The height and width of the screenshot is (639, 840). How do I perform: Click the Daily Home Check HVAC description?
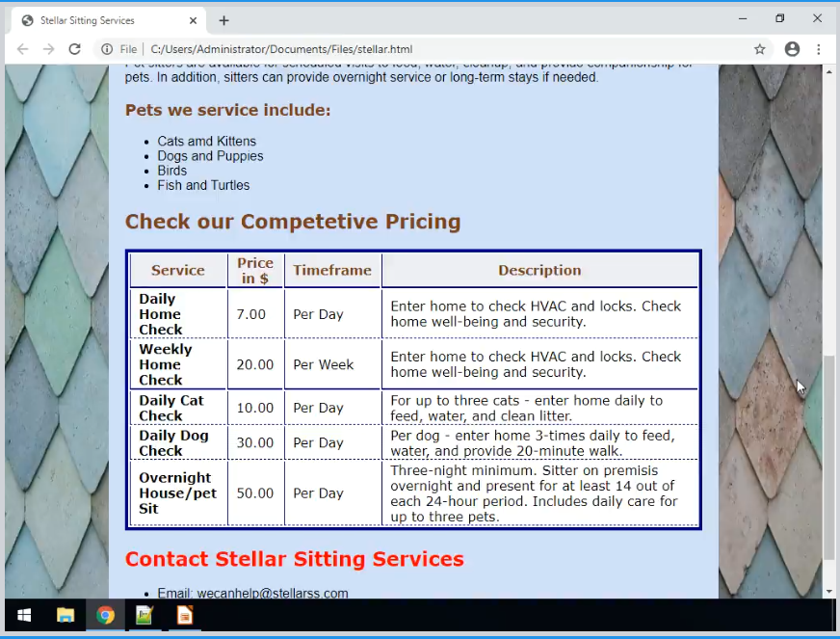click(540, 314)
